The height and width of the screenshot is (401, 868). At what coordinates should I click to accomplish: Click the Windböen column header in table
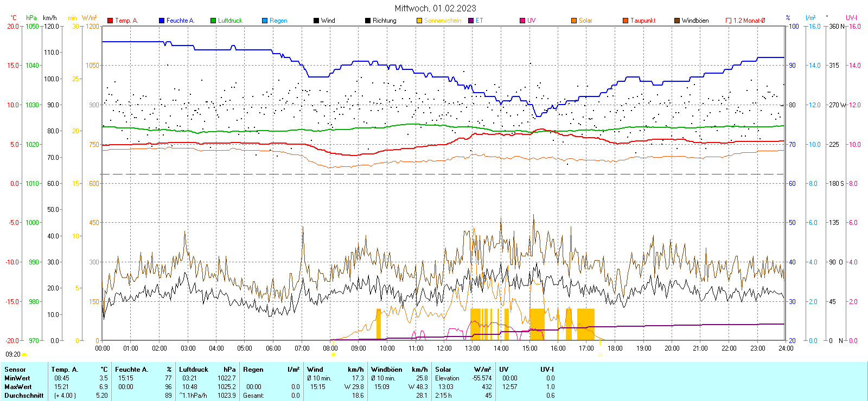386,370
